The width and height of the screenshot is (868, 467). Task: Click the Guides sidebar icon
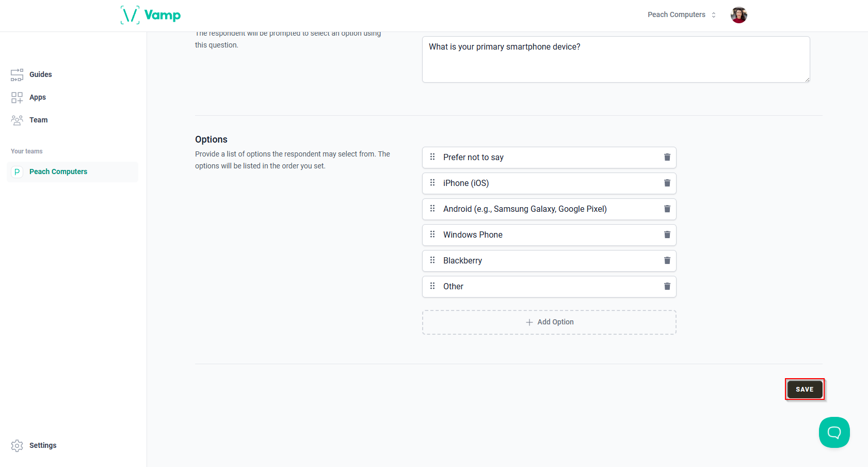[x=17, y=74]
